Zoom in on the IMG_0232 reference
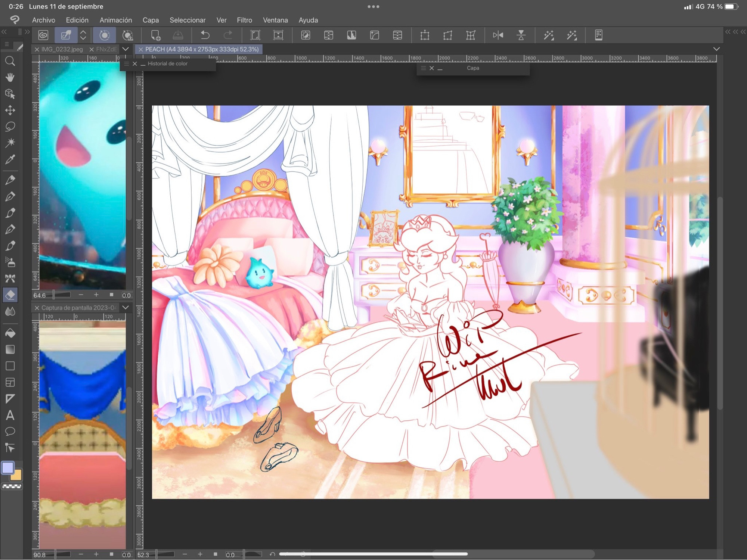This screenshot has height=560, width=747. pyautogui.click(x=96, y=295)
